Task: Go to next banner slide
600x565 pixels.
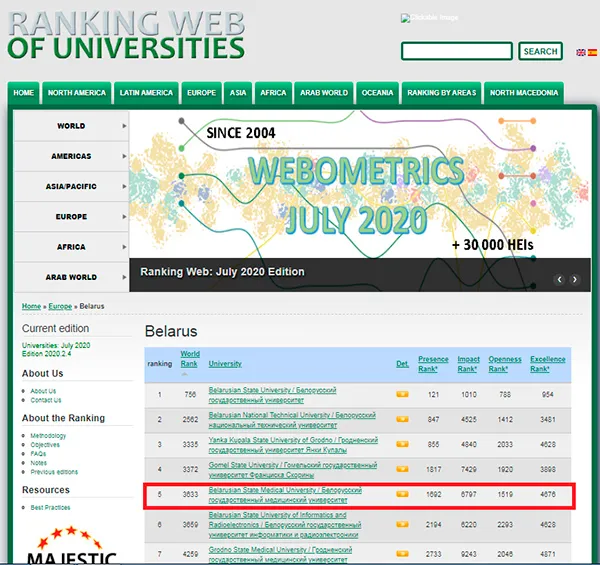Action: click(574, 280)
